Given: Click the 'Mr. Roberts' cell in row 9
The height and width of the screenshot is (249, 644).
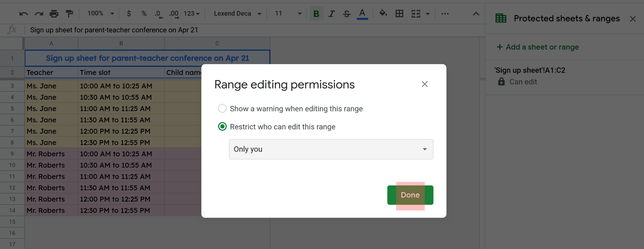Looking at the screenshot, I should (x=51, y=154).
